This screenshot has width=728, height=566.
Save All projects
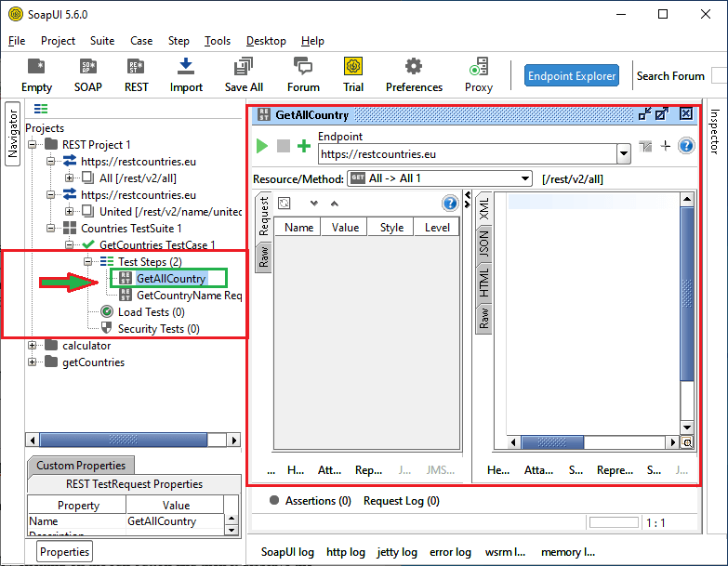coord(244,75)
